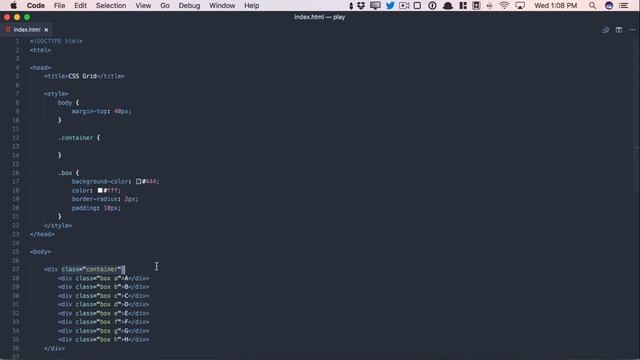640x360 pixels.
Task: Click line number 12 in the gutter
Action: 16,138
